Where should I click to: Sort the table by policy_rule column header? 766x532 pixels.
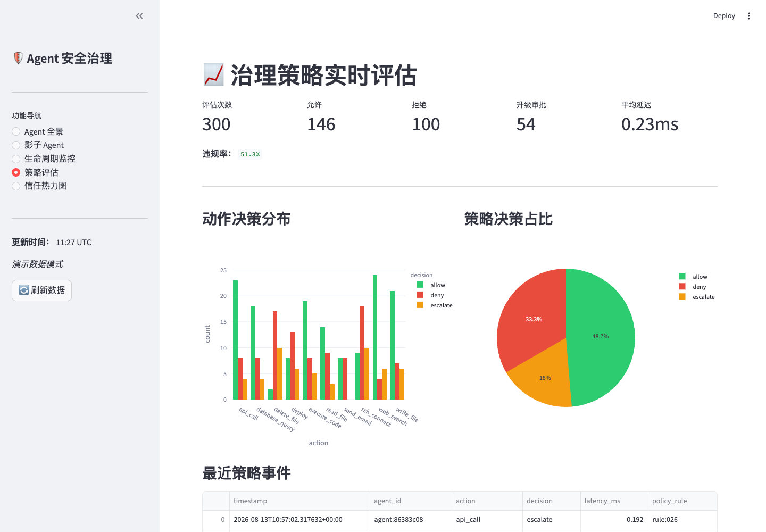682,501
